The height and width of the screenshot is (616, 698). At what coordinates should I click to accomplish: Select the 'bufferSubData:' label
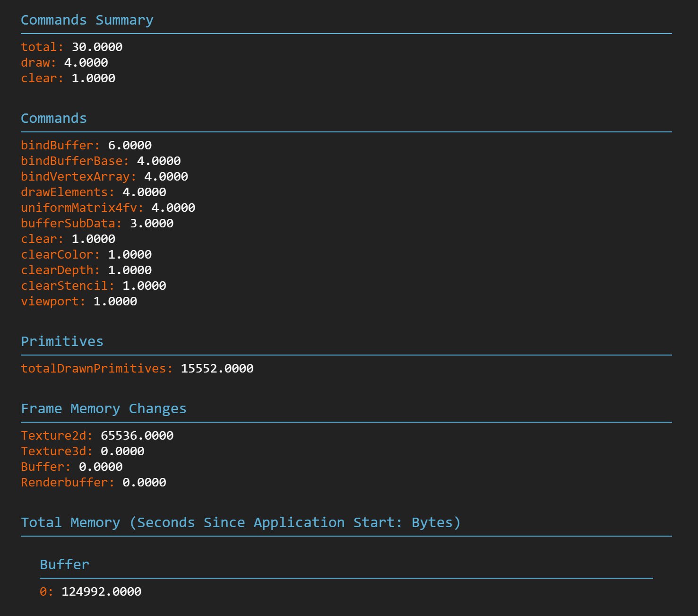pyautogui.click(x=71, y=224)
